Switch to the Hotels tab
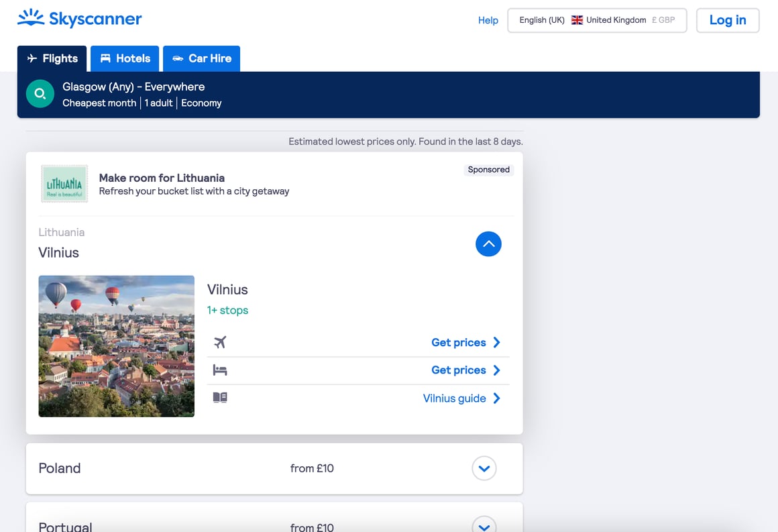 [125, 58]
